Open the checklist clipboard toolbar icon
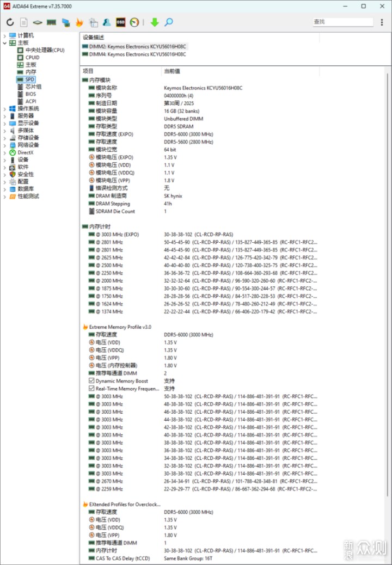 (x=93, y=22)
